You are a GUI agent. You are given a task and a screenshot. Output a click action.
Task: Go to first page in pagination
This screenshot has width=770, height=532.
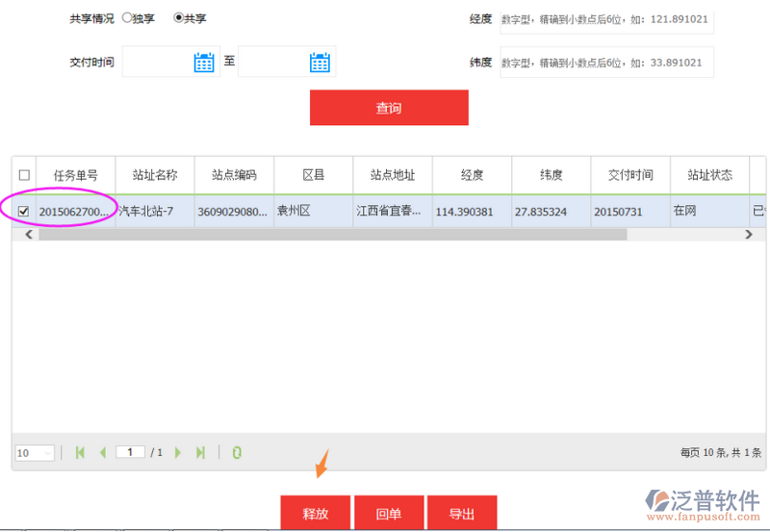(x=80, y=452)
